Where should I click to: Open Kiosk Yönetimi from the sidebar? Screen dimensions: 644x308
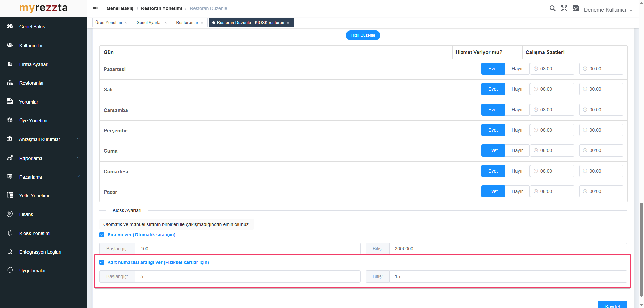point(35,233)
